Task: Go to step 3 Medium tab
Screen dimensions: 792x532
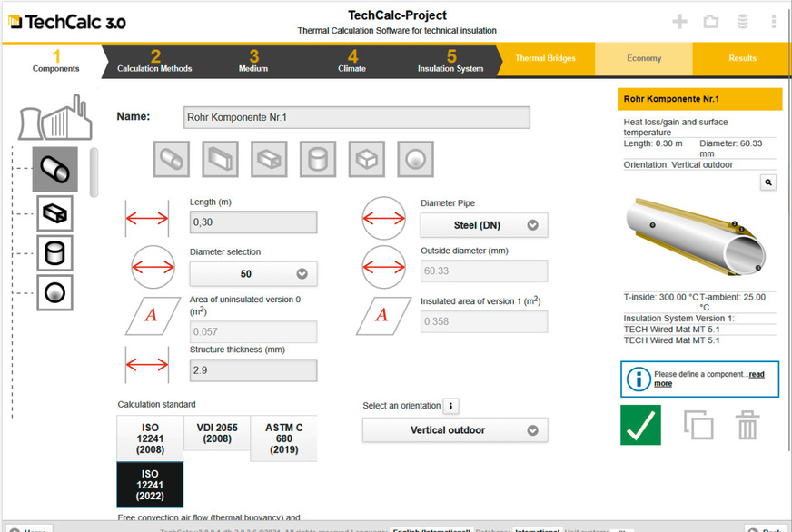Action: [x=253, y=61]
